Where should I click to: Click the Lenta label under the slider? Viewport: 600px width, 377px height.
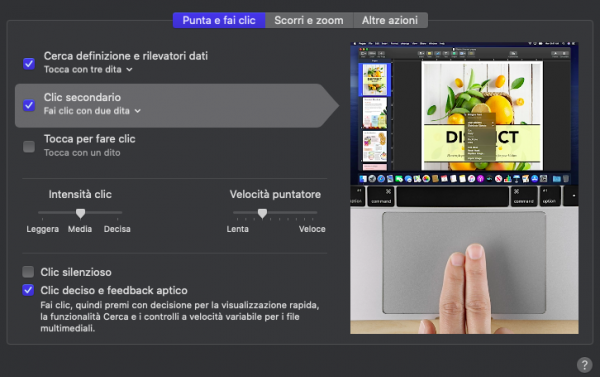point(238,229)
